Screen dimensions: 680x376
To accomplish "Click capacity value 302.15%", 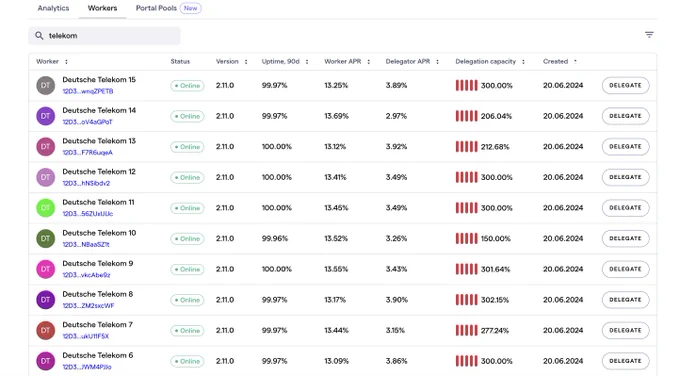I will pyautogui.click(x=494, y=300).
